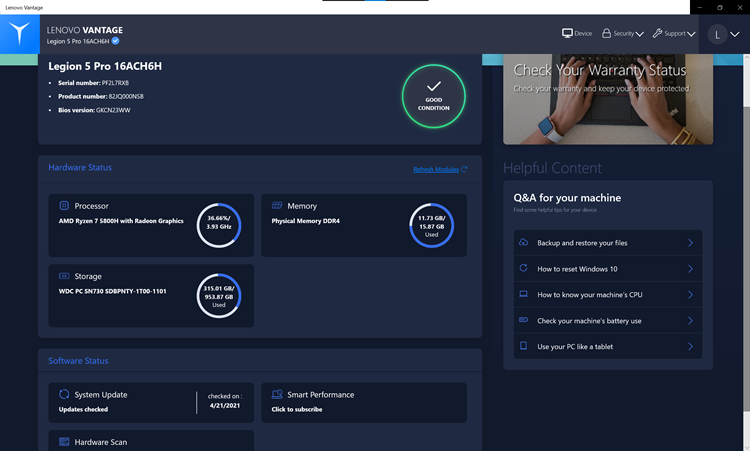Click the Device monitor icon

pyautogui.click(x=567, y=33)
